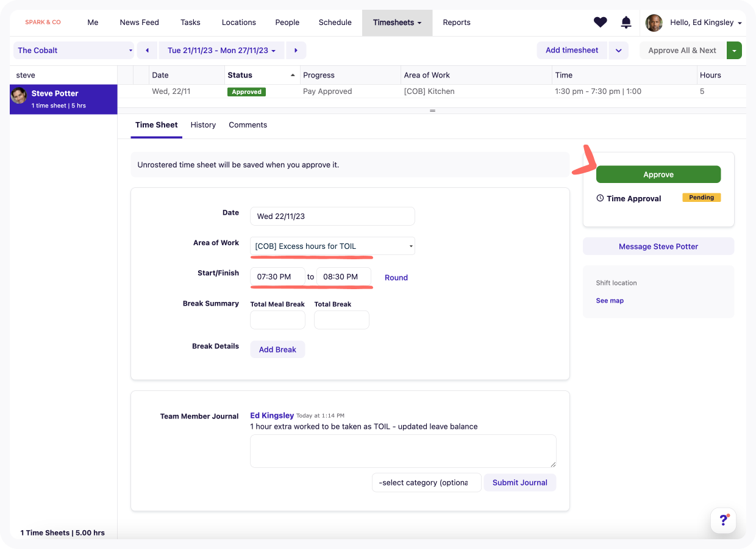
Task: Click the employee search field
Action: coord(63,75)
